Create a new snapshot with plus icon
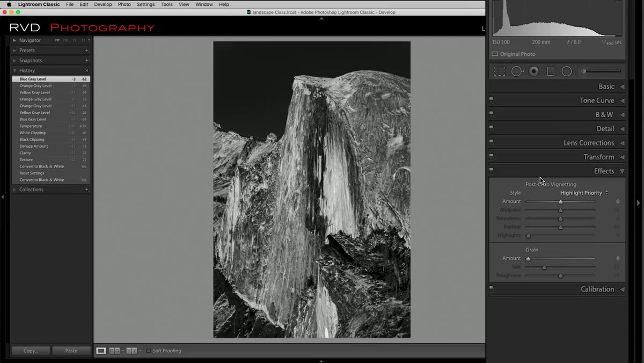 coord(87,61)
